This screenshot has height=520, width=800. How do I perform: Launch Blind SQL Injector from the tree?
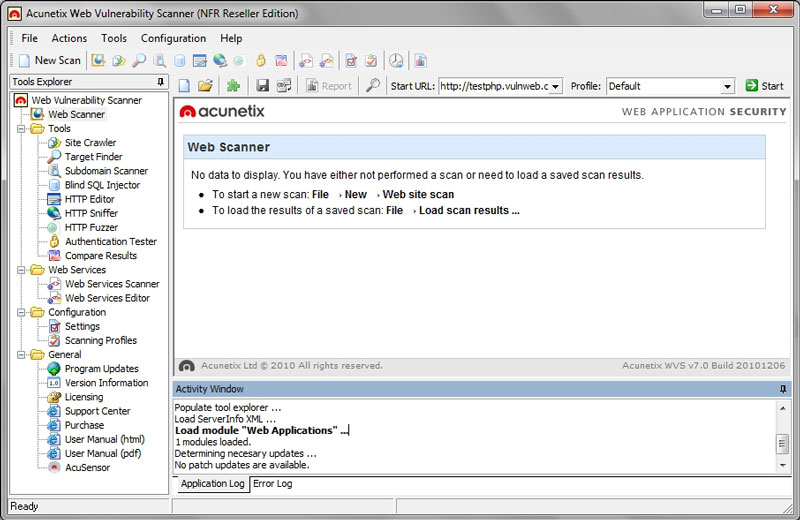(102, 185)
